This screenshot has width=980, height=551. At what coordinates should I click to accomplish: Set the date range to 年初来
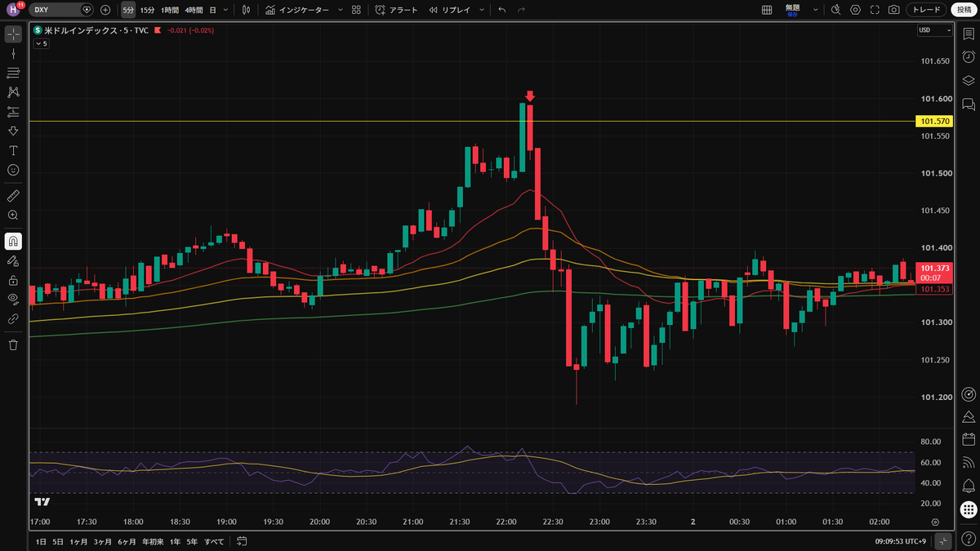pyautogui.click(x=152, y=541)
